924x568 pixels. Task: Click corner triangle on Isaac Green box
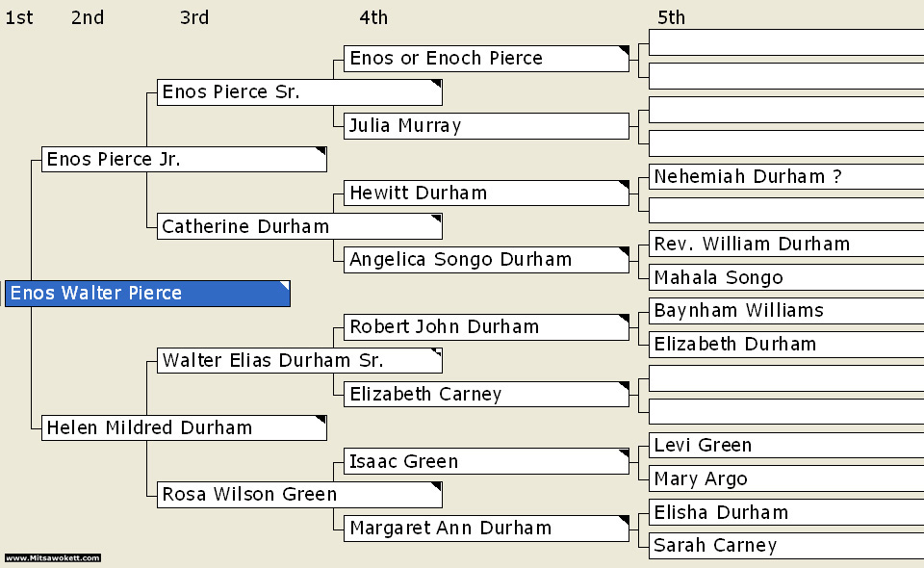pyautogui.click(x=624, y=452)
